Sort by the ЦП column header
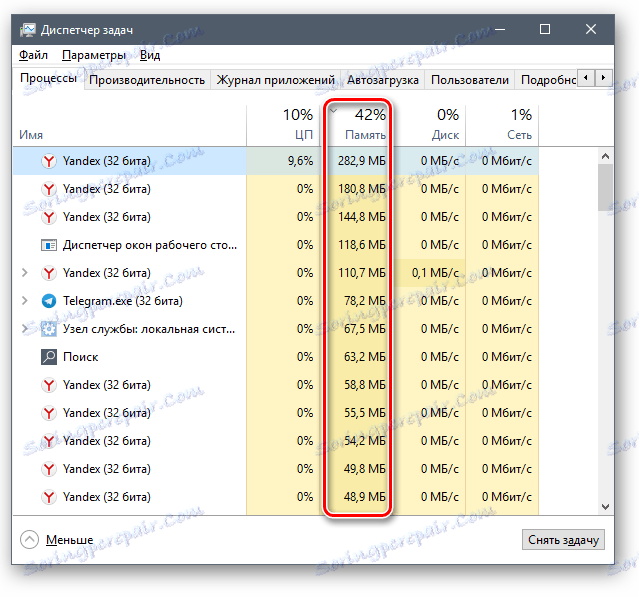 point(284,126)
